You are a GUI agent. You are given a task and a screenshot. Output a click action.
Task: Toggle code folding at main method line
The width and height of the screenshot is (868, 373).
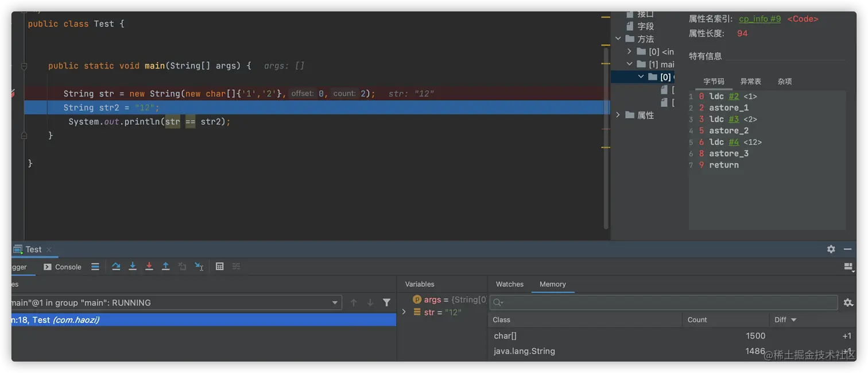(24, 66)
